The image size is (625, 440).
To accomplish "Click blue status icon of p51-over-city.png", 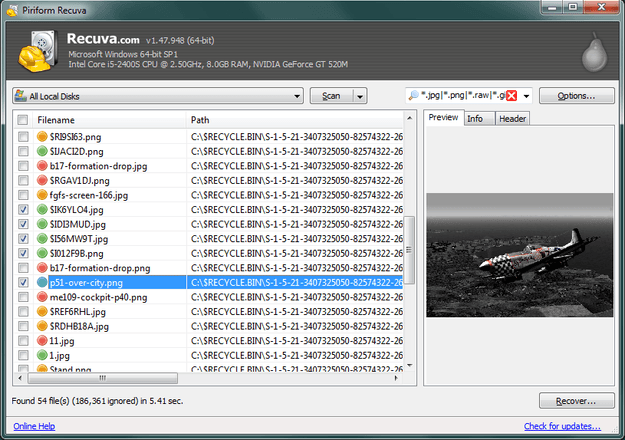I will click(x=42, y=282).
